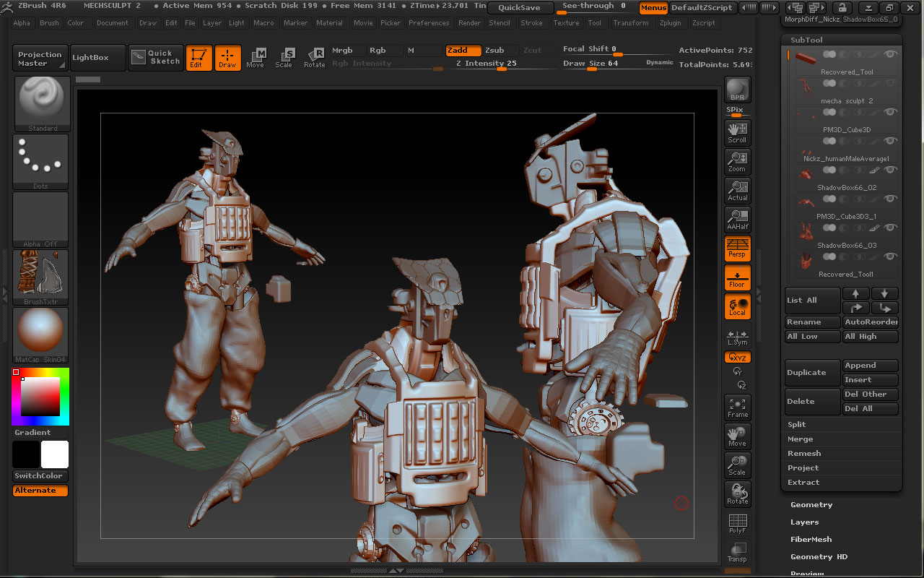Open the Zplugin menu

(671, 23)
